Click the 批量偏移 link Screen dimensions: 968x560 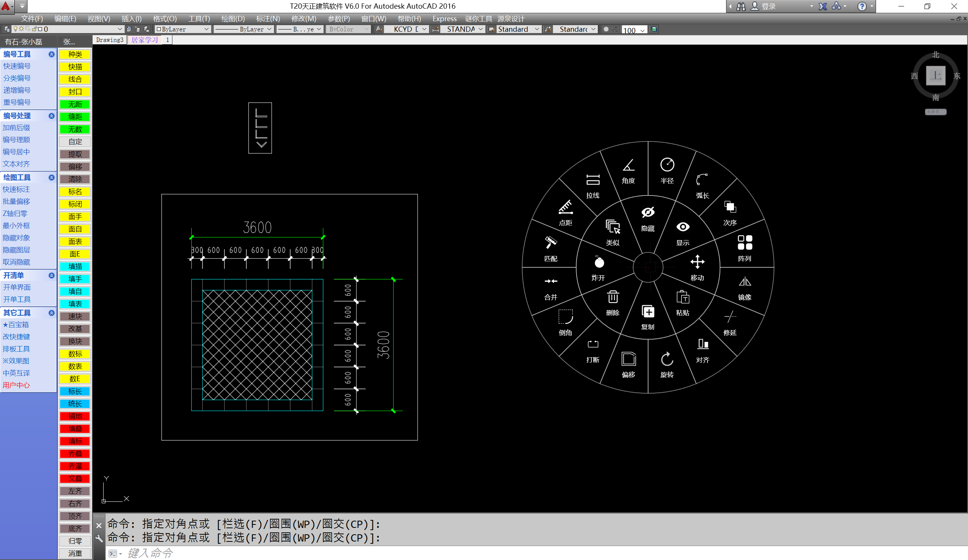pyautogui.click(x=17, y=202)
